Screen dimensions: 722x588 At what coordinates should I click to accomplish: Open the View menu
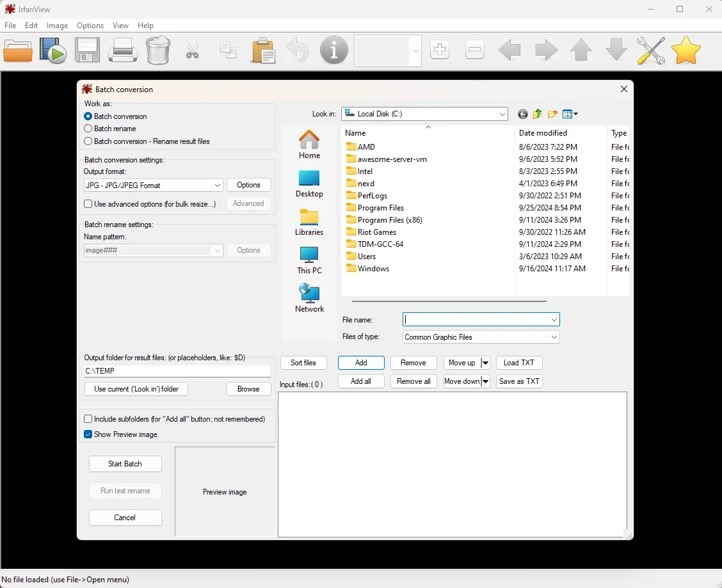120,26
